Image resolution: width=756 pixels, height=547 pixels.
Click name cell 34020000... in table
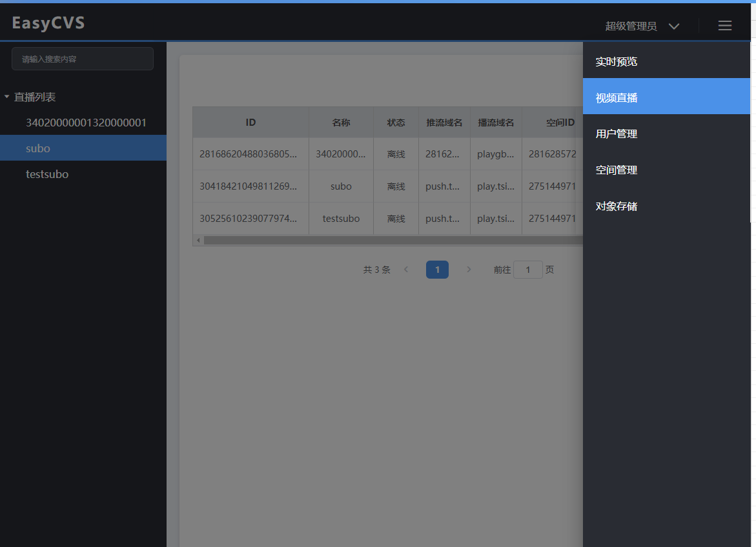point(341,154)
